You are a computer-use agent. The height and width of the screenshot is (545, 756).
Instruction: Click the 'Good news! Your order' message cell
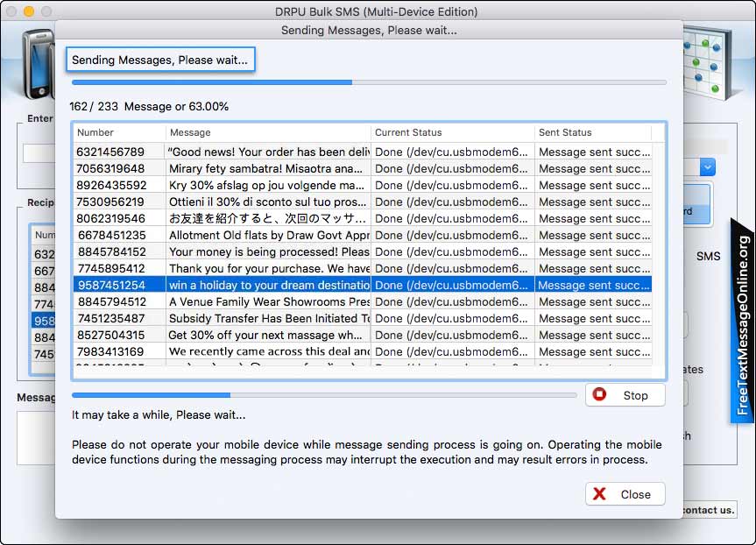pos(268,152)
